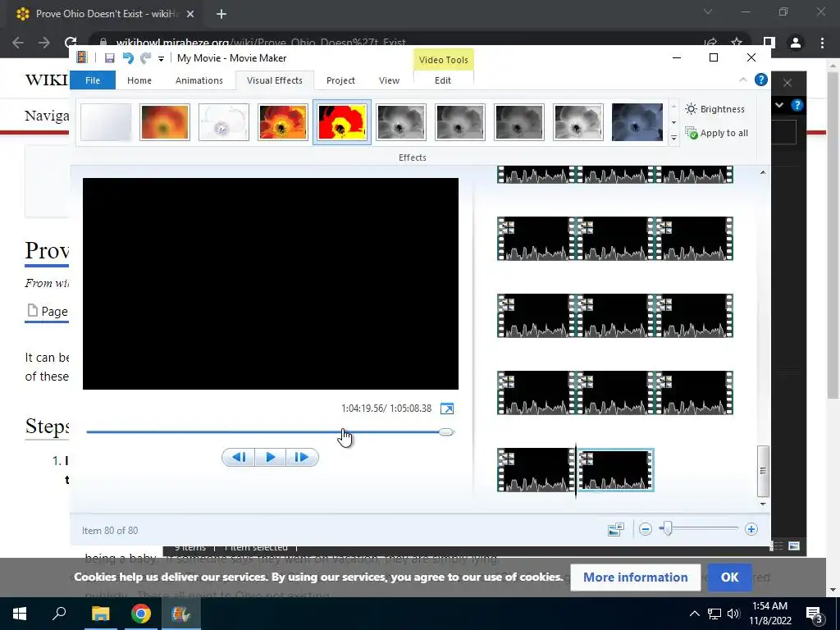
Task: Open Chrome three-dot menu
Action: click(822, 43)
